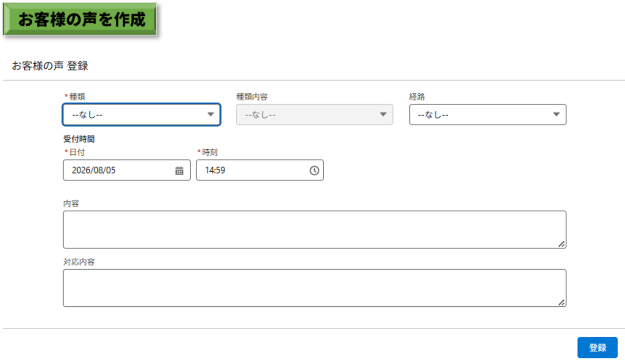Click the down arrow of 種類 dropdown
The height and width of the screenshot is (364, 625).
[210, 115]
